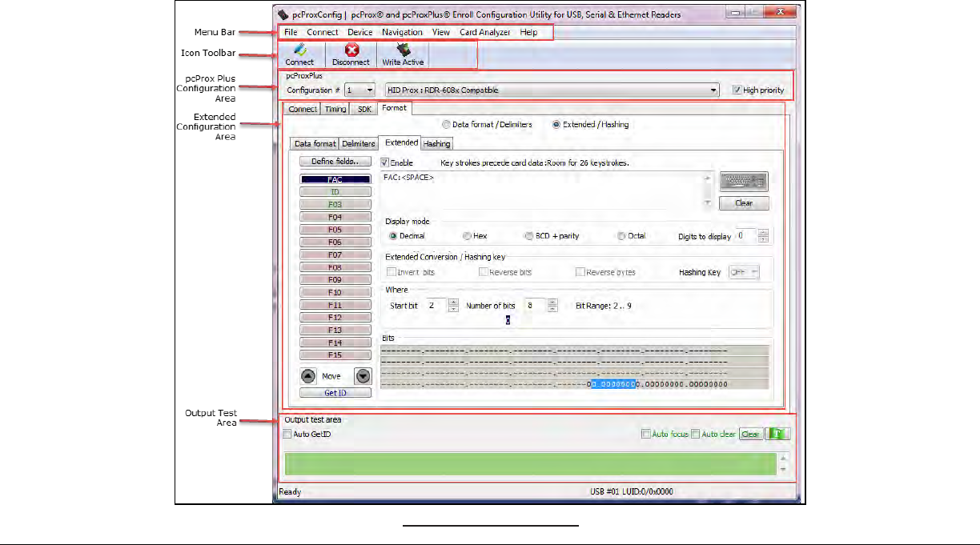Select the ID field button
The image size is (980, 545).
coord(335,192)
